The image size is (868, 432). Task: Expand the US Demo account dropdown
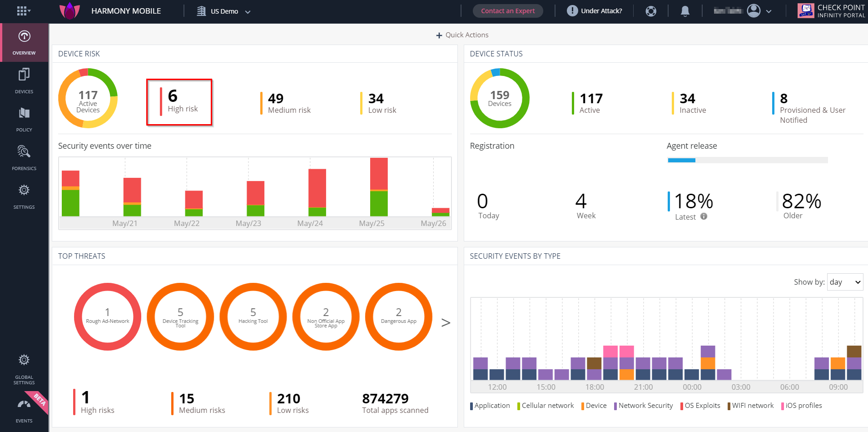(x=248, y=12)
